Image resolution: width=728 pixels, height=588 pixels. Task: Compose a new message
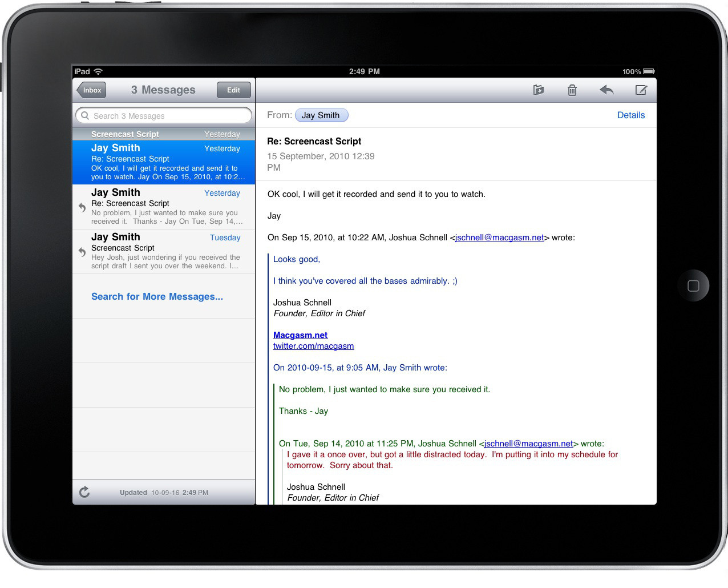click(x=641, y=90)
